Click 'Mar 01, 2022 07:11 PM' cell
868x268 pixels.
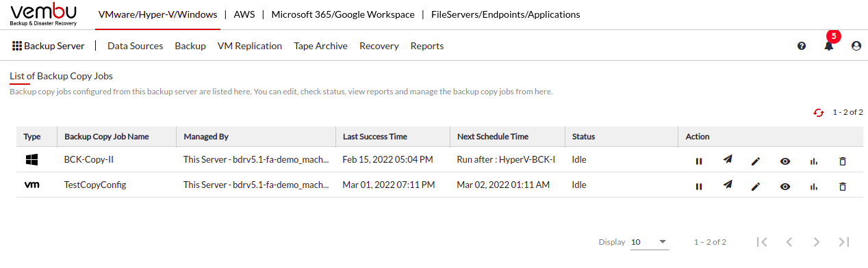389,185
